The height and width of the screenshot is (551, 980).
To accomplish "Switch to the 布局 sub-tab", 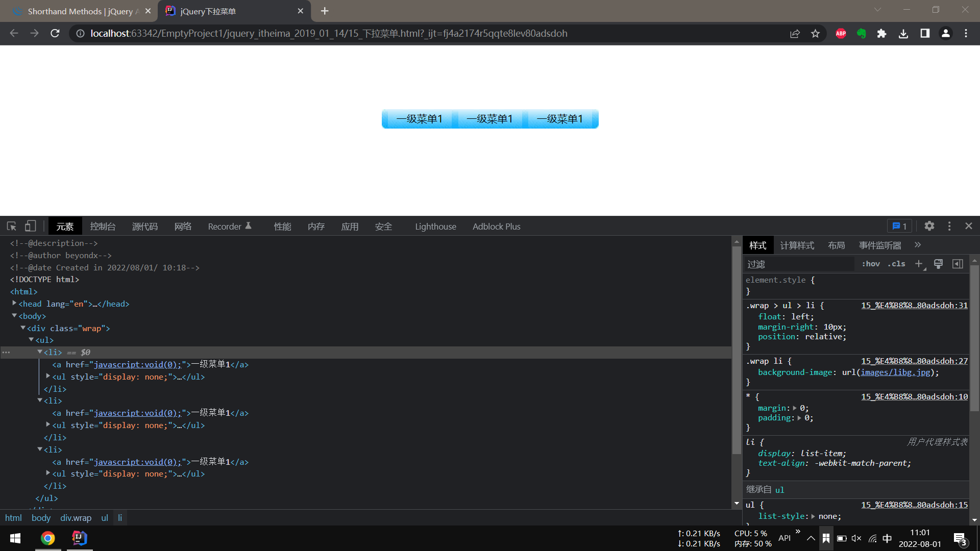I will coord(836,245).
